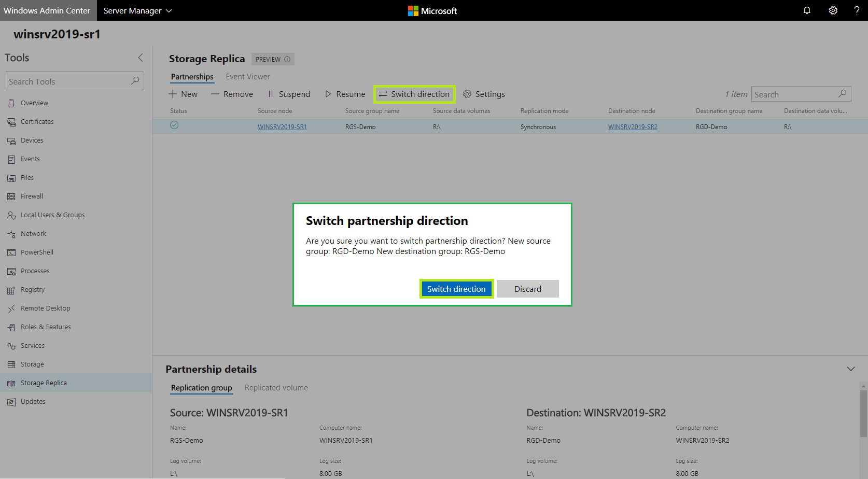
Task: Click the Storage Replica icon in sidebar
Action: tap(11, 383)
